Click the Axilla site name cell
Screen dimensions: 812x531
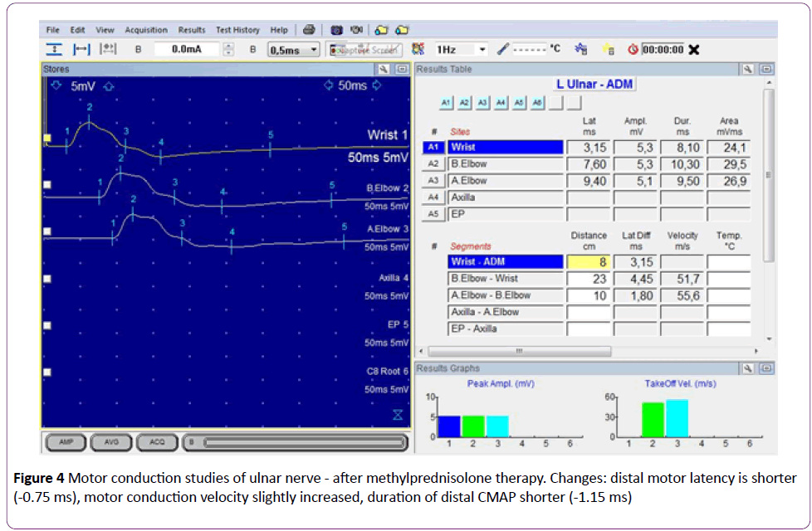tap(505, 197)
